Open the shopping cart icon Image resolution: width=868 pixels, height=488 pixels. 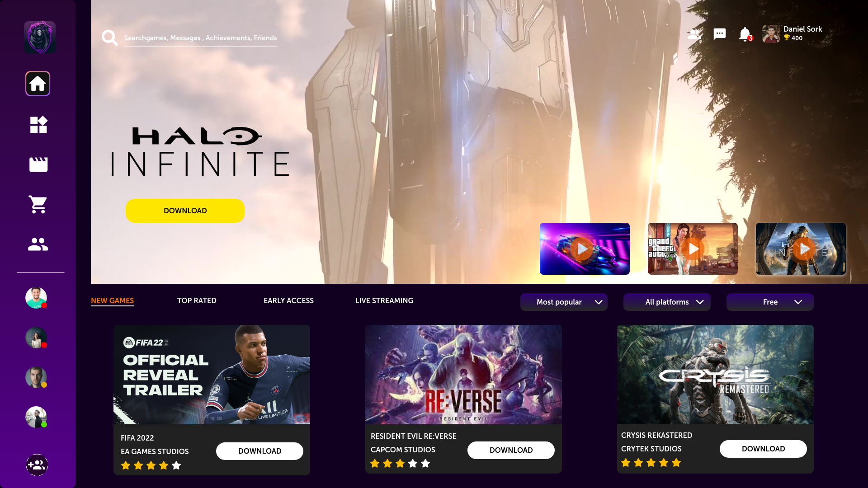pos(38,204)
